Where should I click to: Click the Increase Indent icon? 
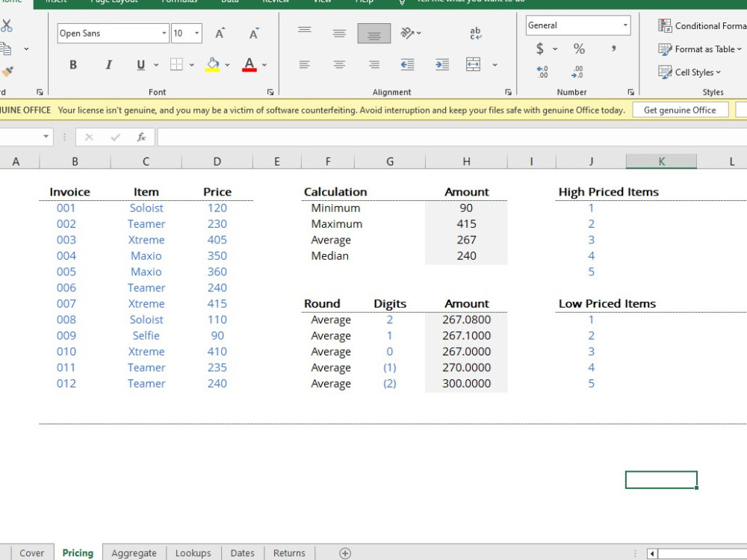[x=442, y=64]
